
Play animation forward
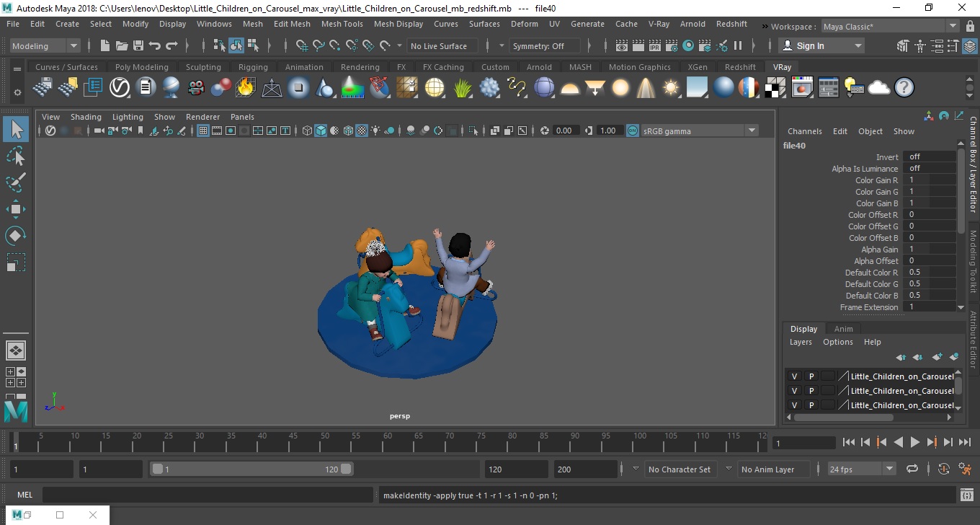pyautogui.click(x=914, y=442)
